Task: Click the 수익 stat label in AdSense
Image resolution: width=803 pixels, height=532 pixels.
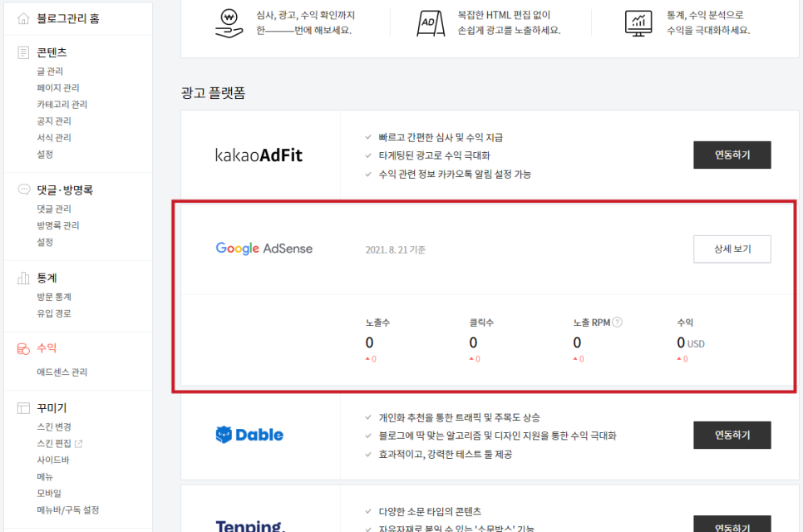Action: click(685, 323)
